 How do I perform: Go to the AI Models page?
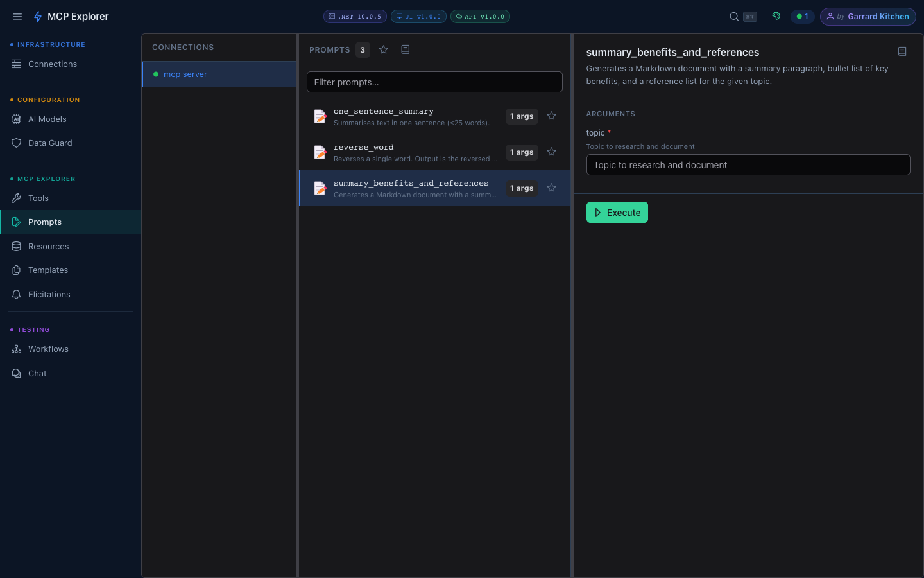[47, 119]
